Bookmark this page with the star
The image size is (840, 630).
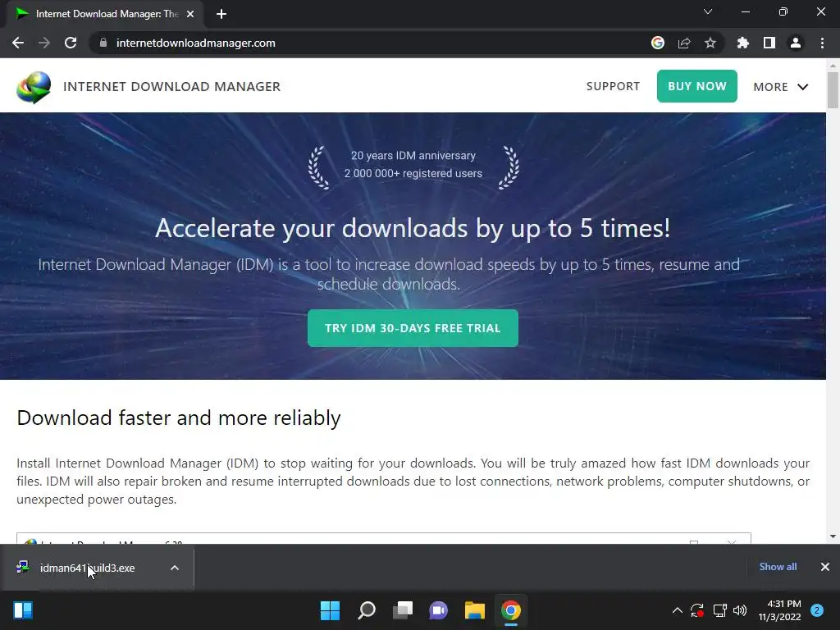point(710,43)
